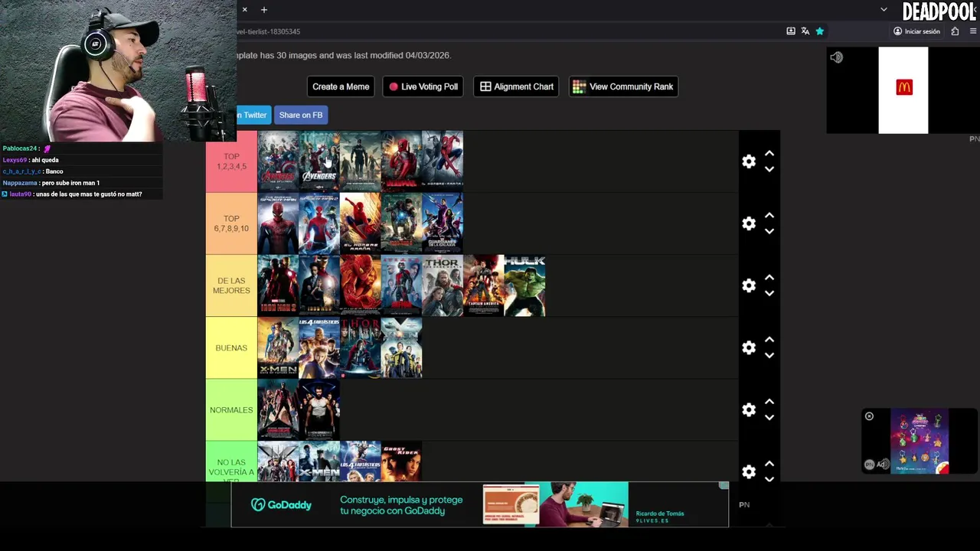Start a Live Voting Poll
Screen dimensions: 980x551
[423, 86]
